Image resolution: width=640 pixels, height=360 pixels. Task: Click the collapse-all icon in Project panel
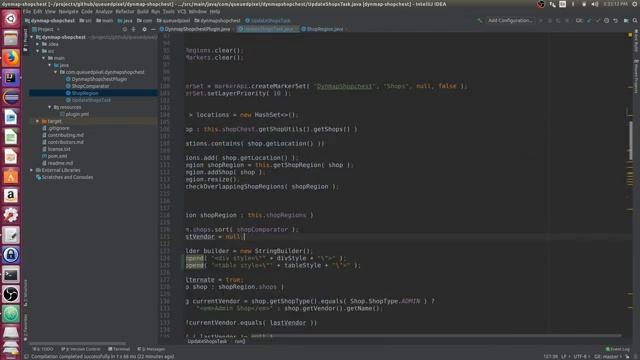point(133,29)
